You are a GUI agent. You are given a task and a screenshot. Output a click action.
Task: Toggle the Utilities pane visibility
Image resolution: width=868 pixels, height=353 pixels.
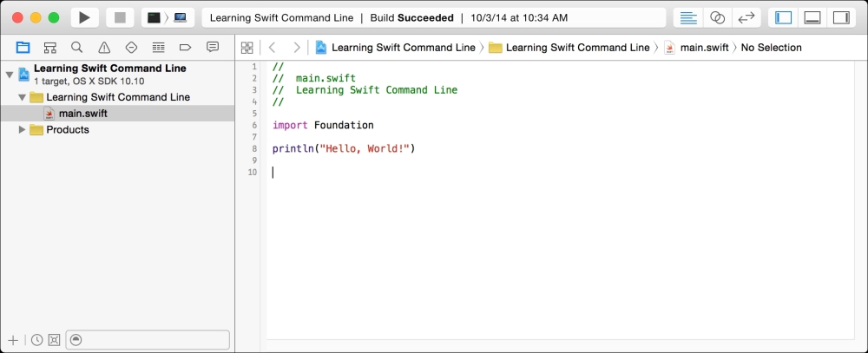pos(841,17)
